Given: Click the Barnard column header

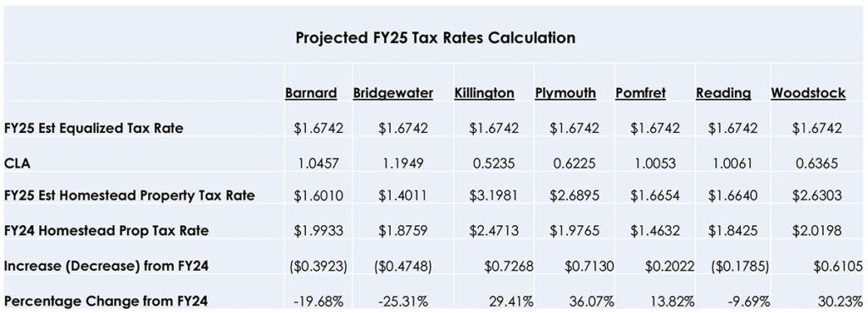Looking at the screenshot, I should point(311,93).
